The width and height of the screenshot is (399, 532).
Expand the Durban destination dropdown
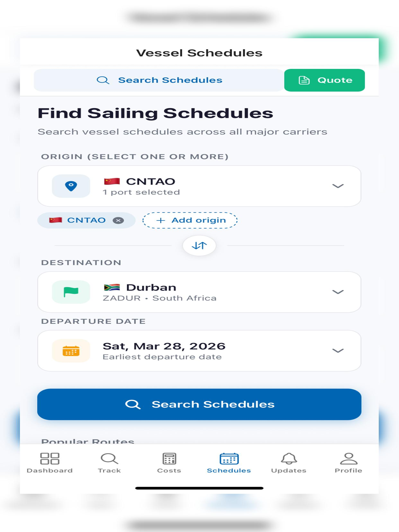coord(338,292)
